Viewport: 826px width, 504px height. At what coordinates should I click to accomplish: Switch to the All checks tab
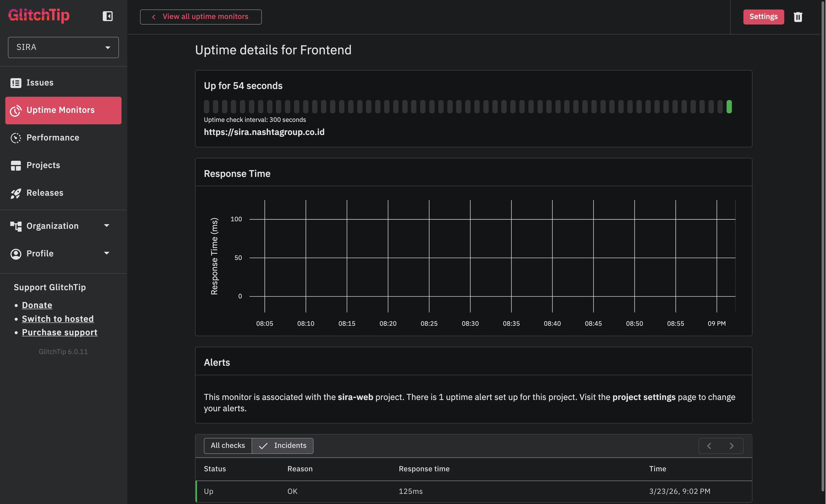pos(228,446)
